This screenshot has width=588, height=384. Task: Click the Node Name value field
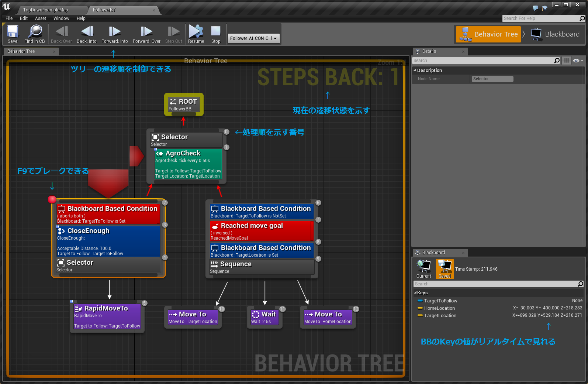click(x=492, y=79)
